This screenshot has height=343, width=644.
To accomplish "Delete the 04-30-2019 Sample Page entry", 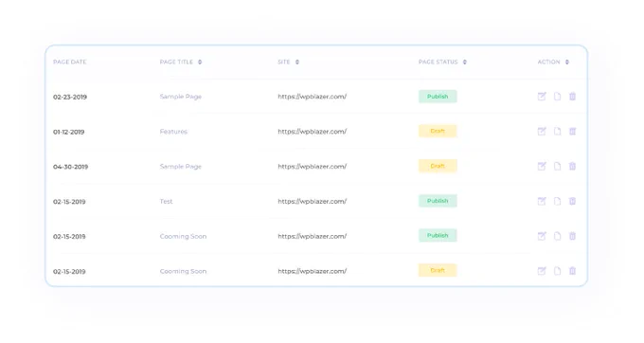I will (x=572, y=166).
